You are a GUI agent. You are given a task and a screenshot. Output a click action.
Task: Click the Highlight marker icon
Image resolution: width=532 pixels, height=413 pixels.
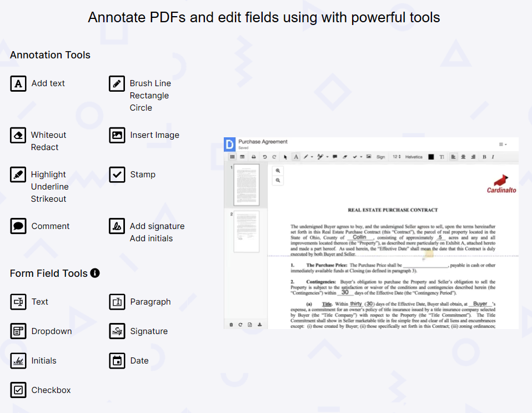[18, 175]
